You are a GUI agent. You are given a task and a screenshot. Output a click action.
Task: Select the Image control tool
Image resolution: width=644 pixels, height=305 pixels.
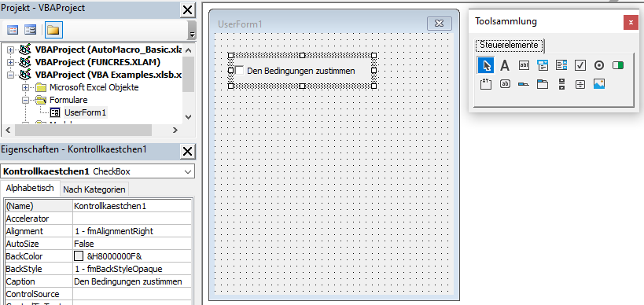[599, 84]
